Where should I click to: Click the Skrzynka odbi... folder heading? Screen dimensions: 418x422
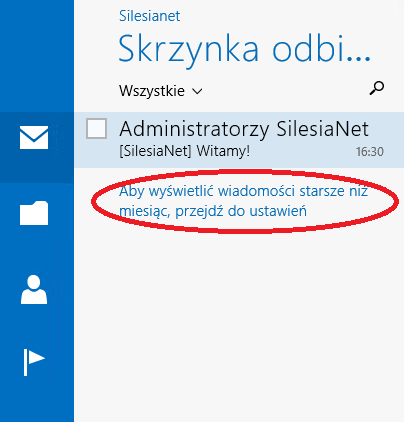(x=245, y=50)
